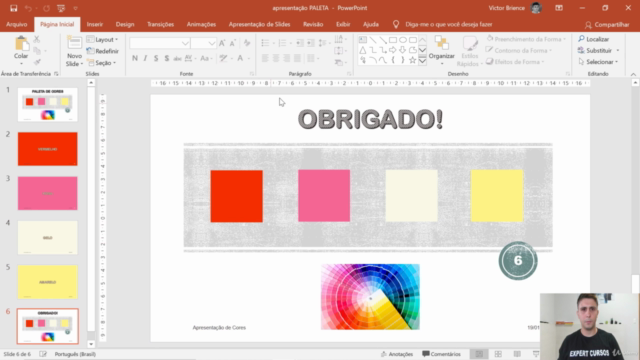This screenshot has width=640, height=360.
Task: Select slide 2 red thumbnail
Action: 47,149
